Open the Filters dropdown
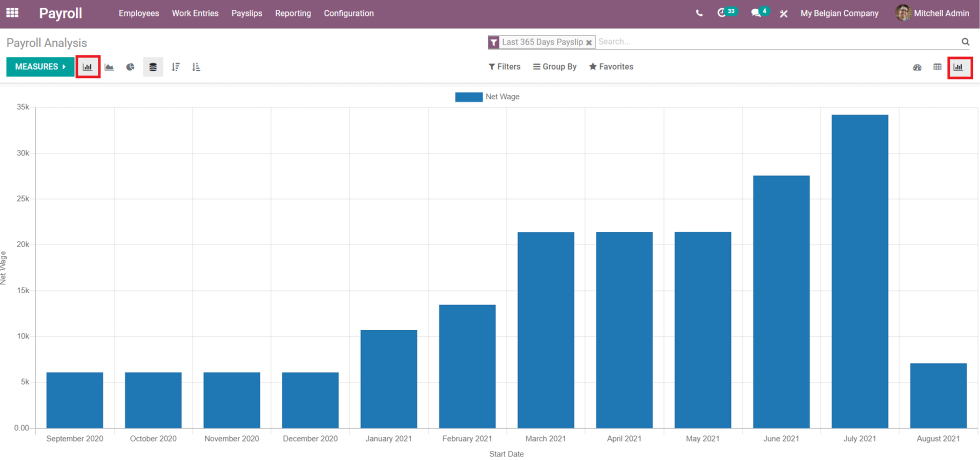 pos(505,67)
